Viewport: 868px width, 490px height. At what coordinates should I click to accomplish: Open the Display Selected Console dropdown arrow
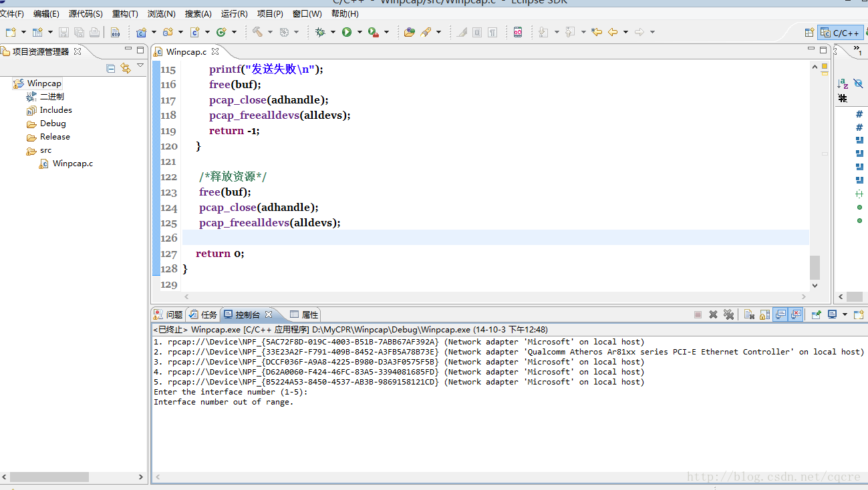(845, 314)
